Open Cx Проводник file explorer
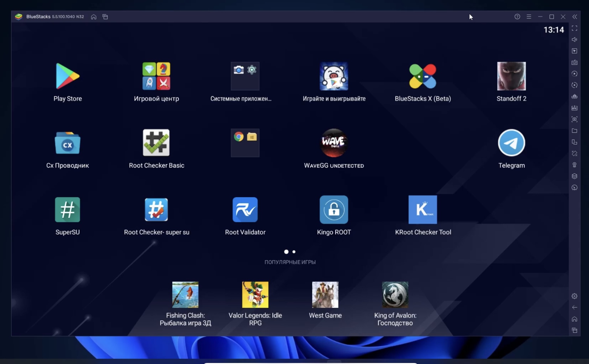The image size is (589, 364). click(x=68, y=143)
